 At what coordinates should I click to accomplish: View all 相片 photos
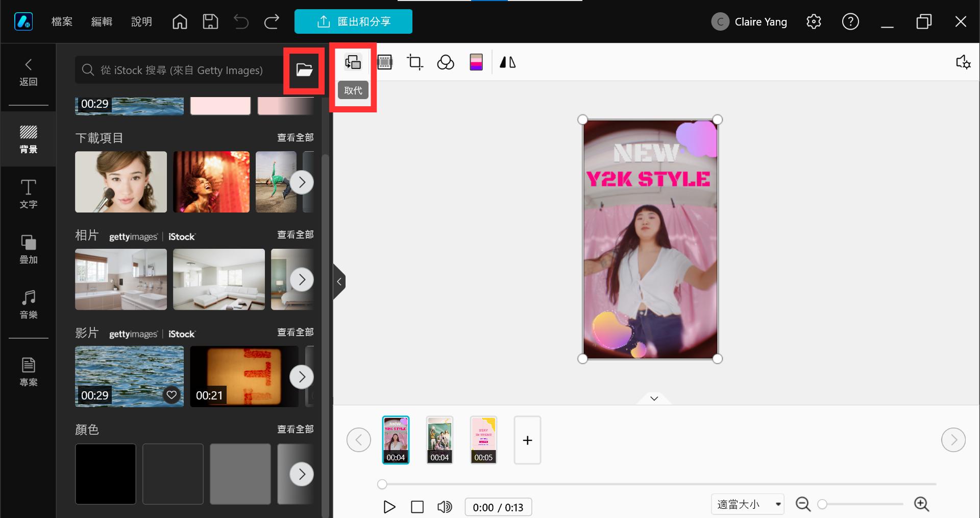pyautogui.click(x=295, y=234)
